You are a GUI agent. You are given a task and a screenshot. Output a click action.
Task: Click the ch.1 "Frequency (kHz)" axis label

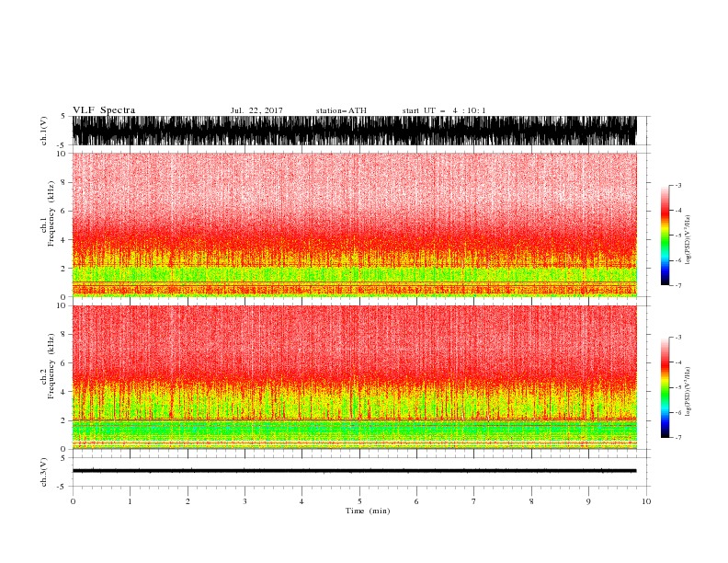pyautogui.click(x=51, y=214)
